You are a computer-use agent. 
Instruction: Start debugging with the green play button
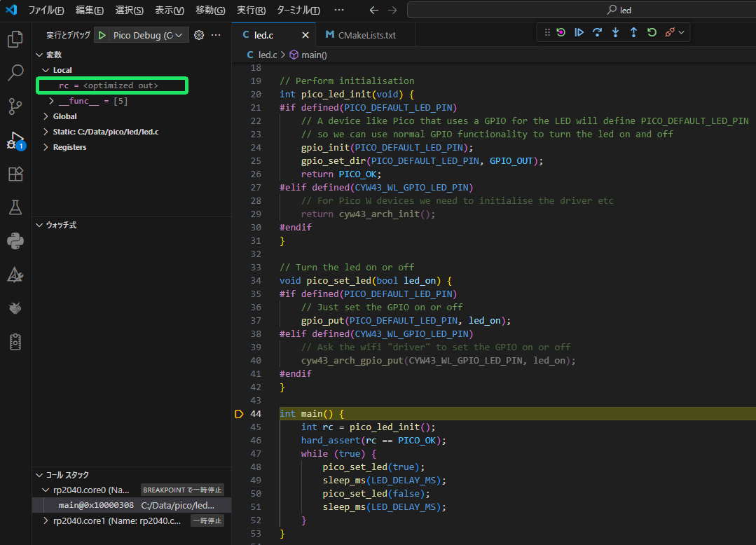pyautogui.click(x=102, y=35)
